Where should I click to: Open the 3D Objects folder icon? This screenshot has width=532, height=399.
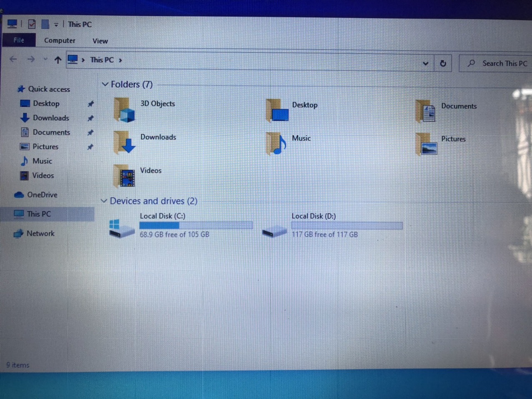[124, 110]
